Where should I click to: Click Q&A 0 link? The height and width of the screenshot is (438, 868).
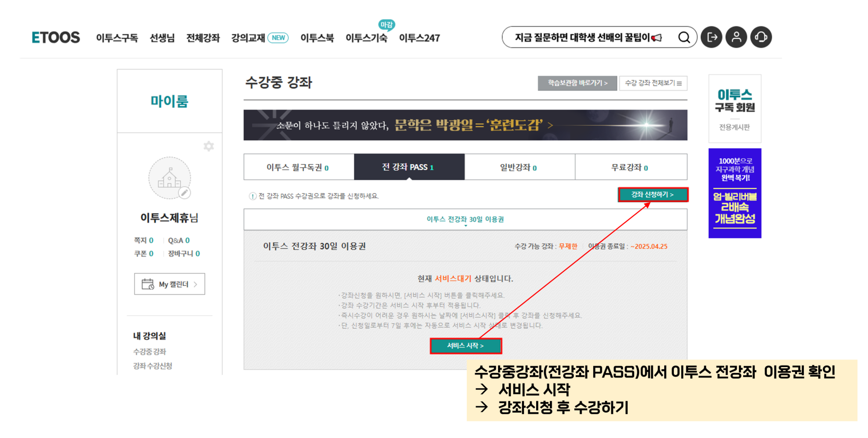tap(179, 241)
